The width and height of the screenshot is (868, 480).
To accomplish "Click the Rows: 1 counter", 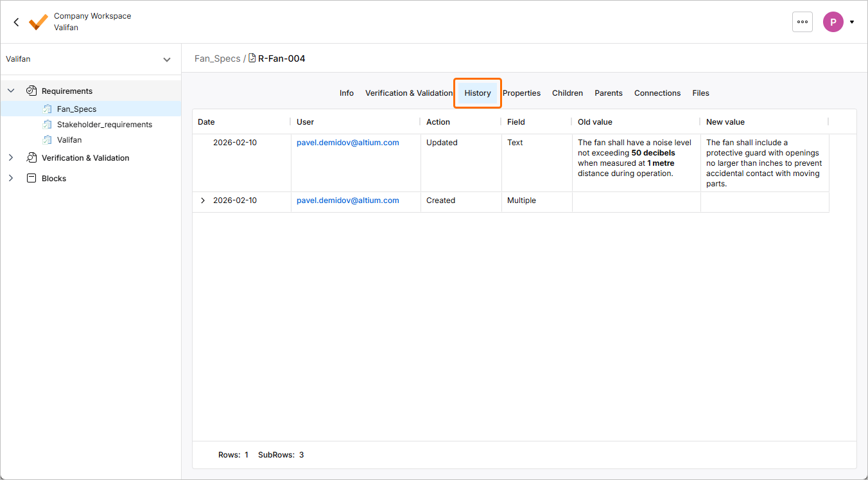I will (x=233, y=455).
